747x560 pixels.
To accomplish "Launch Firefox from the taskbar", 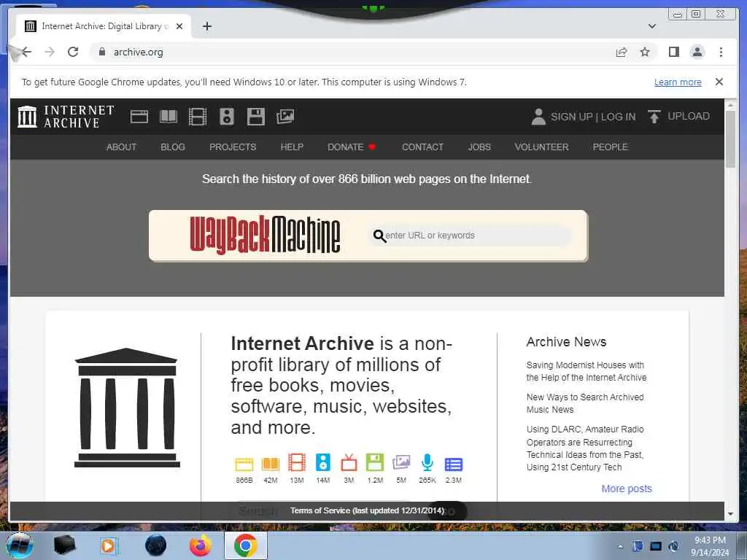I will click(200, 545).
